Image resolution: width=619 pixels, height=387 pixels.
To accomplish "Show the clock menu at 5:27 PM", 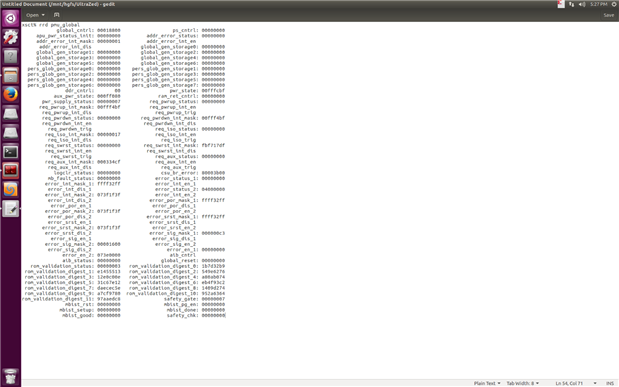I will 598,4.
